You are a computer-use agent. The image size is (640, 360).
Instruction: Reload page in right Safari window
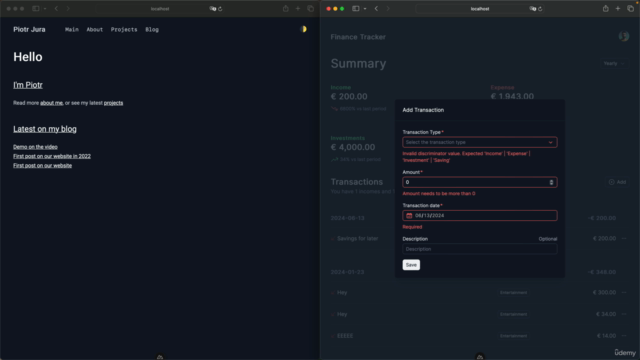click(540, 9)
